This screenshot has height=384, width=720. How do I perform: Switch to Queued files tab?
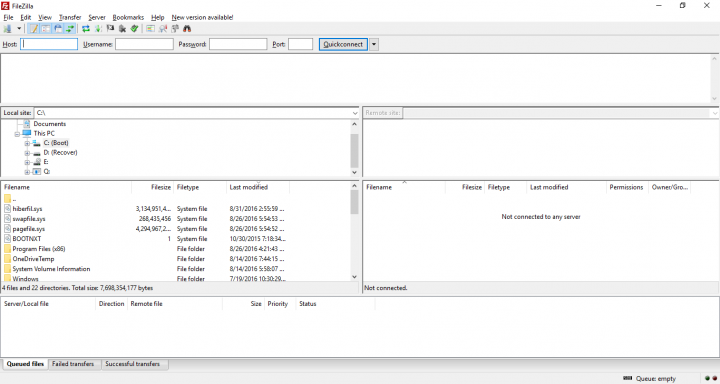point(25,364)
